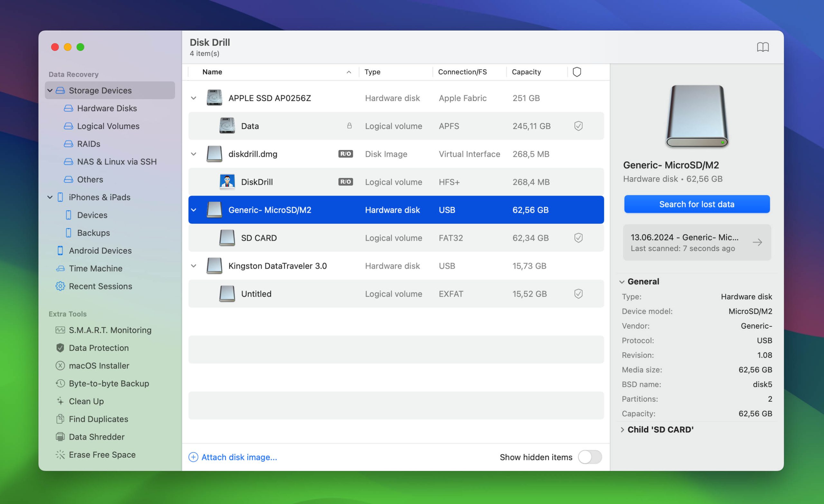The image size is (824, 504).
Task: Click Search for lost data button
Action: pyautogui.click(x=697, y=204)
